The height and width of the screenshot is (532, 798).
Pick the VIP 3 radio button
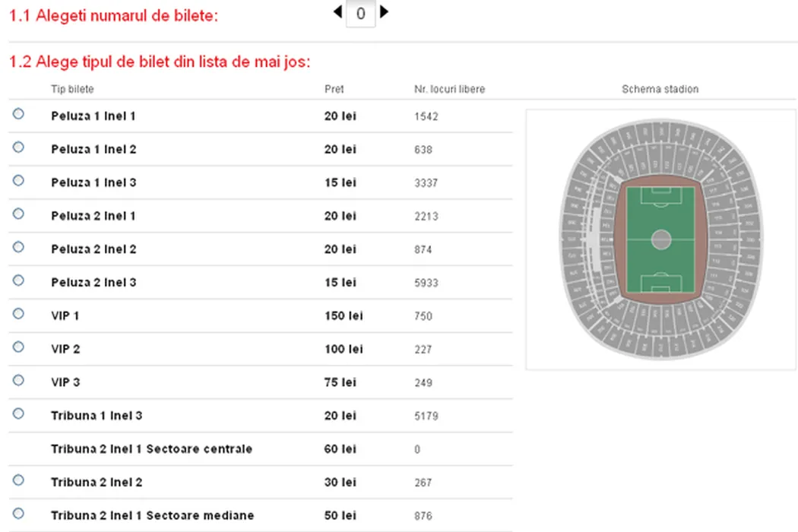pos(18,380)
